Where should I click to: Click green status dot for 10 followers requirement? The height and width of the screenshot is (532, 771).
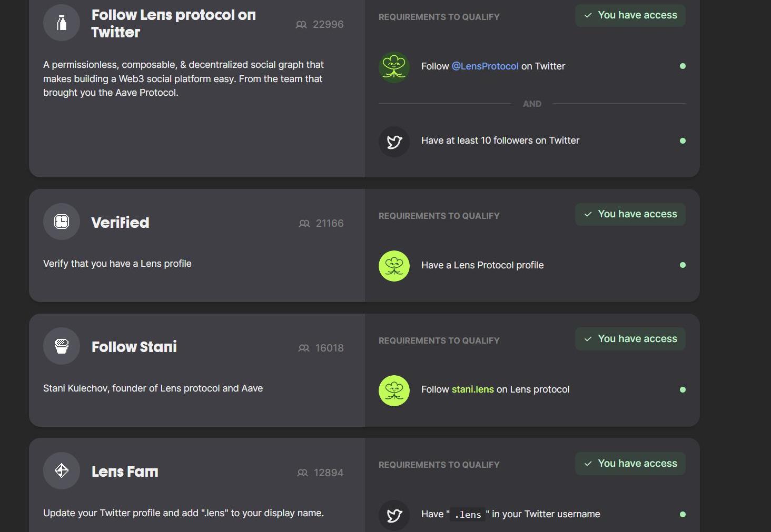[683, 140]
